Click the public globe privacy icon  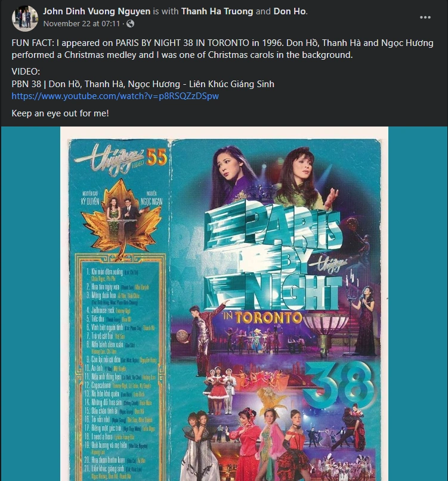click(x=130, y=24)
